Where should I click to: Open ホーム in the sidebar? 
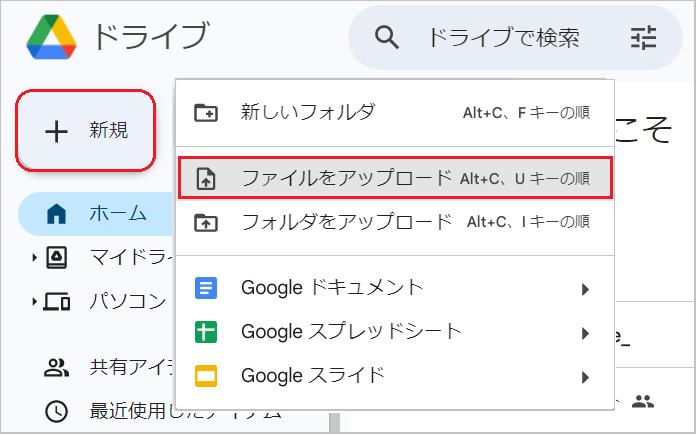(x=96, y=214)
